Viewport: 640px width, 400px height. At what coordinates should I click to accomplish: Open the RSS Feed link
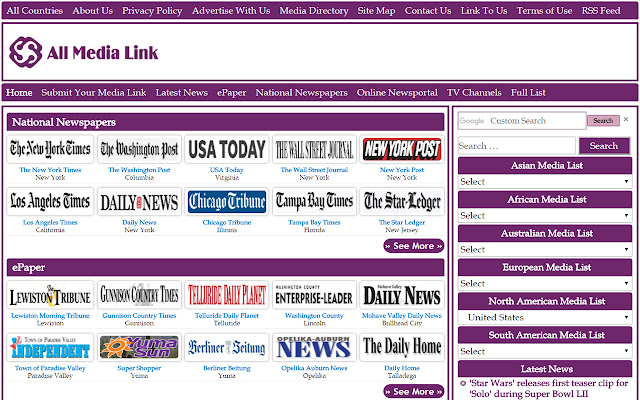[601, 11]
